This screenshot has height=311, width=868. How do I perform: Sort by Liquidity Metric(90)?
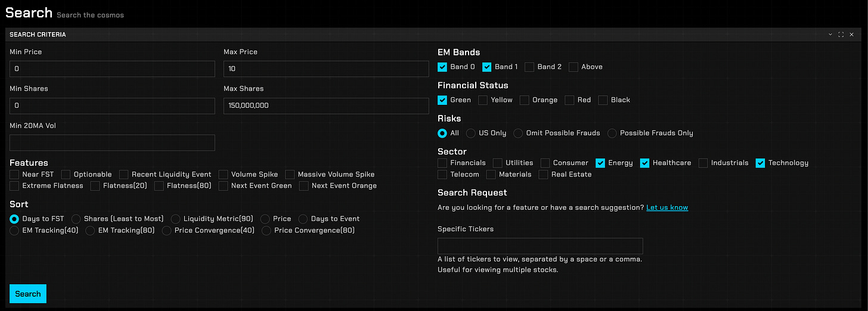pos(176,219)
